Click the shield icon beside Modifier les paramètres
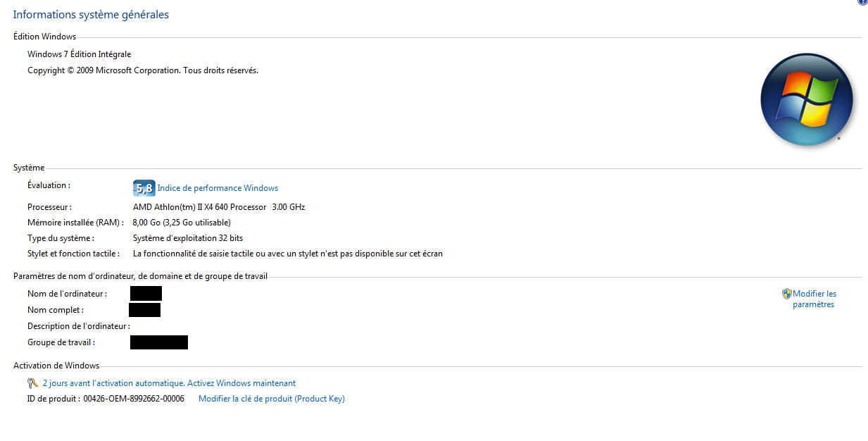Image resolution: width=868 pixels, height=441 pixels. (787, 294)
